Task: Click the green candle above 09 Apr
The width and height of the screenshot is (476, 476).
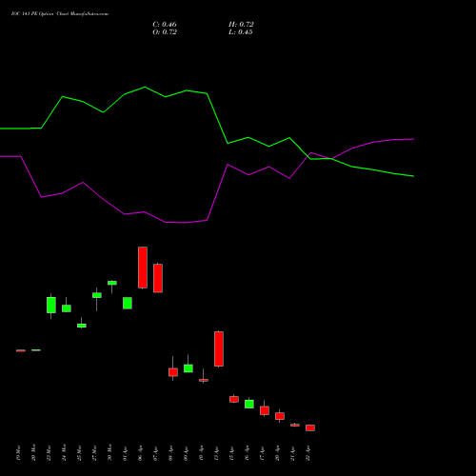Action: pyautogui.click(x=188, y=368)
